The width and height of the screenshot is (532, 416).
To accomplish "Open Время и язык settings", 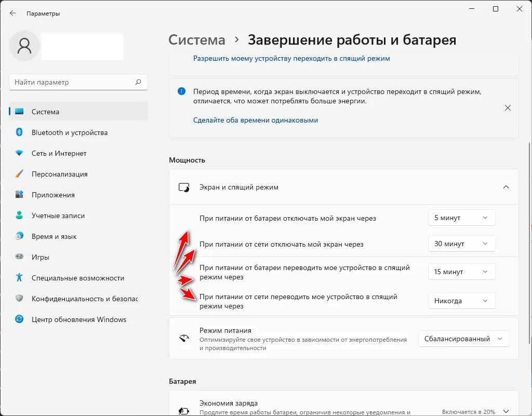I will pos(78,236).
